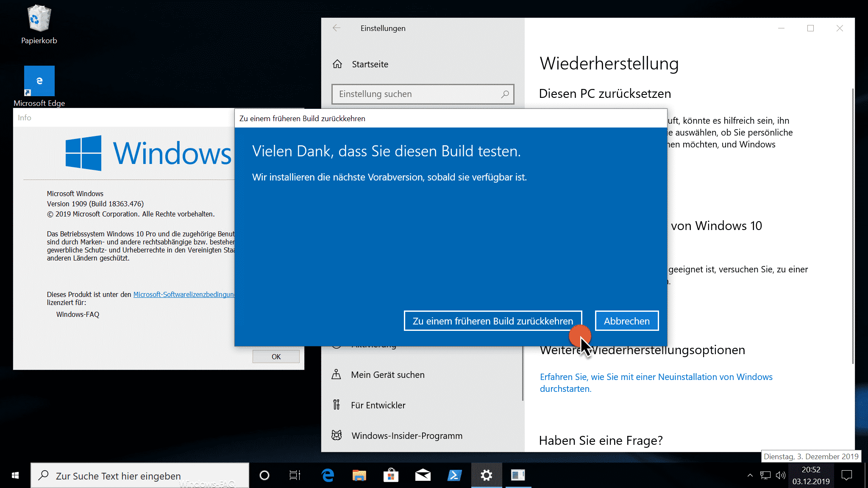Click taskbar search box Zur Suche Text
Screen dimensions: 868x488
140,475
